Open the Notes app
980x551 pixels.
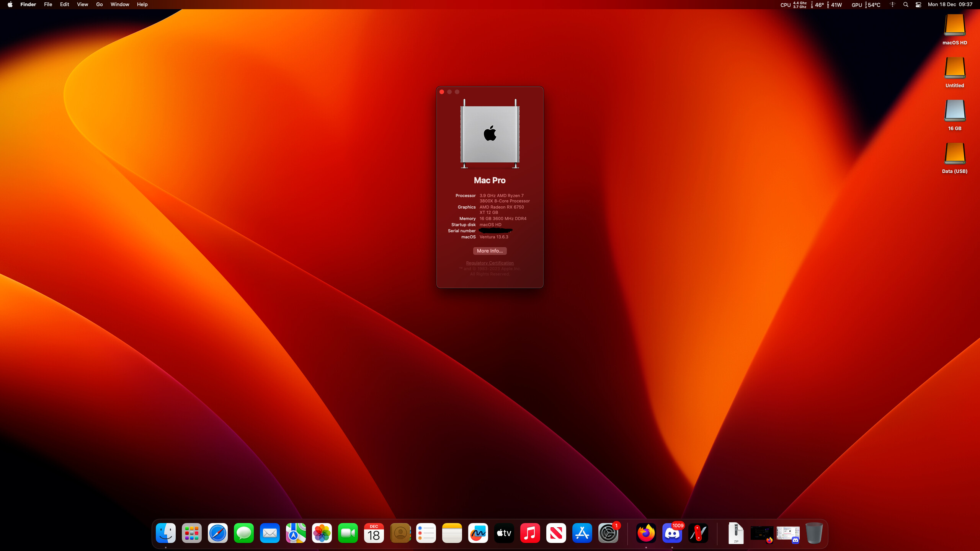coord(452,533)
